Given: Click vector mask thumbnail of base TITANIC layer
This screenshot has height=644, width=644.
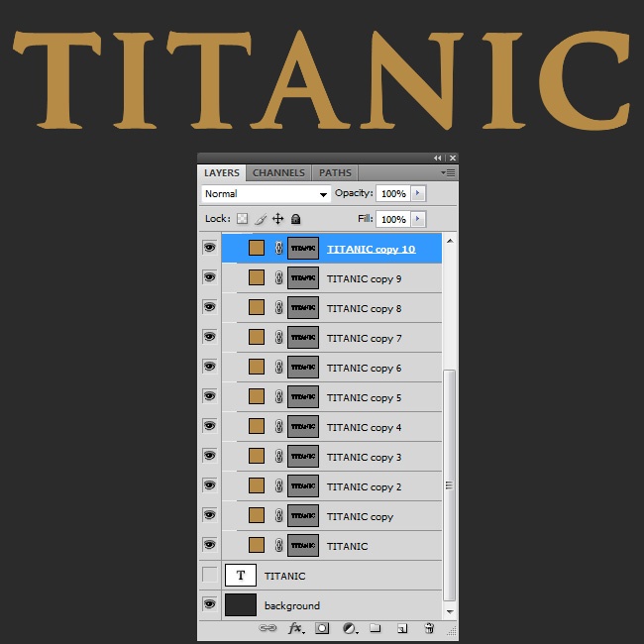Looking at the screenshot, I should click(x=303, y=546).
